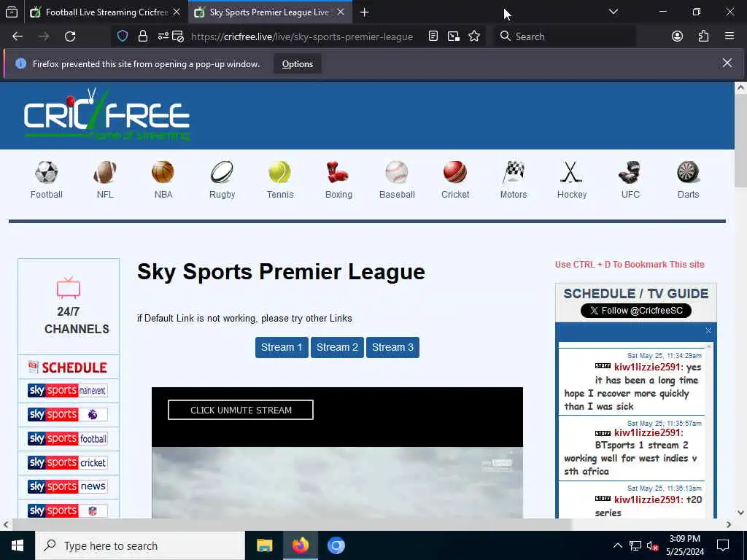Click Unmute Stream on video player
Viewport: 747px width, 560px height.
click(241, 410)
